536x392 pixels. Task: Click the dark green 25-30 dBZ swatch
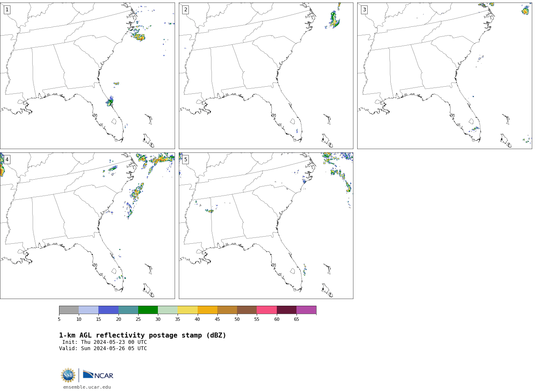[x=148, y=310]
